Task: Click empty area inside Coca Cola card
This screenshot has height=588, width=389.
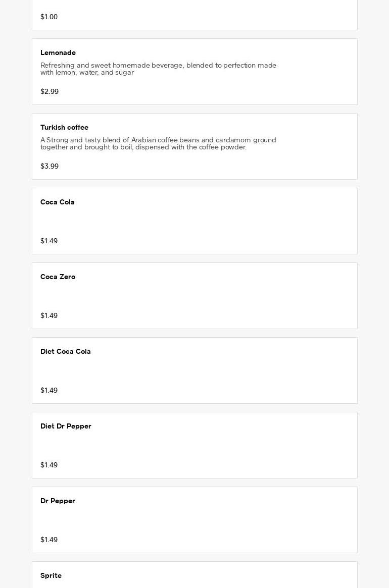Action: [x=225, y=221]
